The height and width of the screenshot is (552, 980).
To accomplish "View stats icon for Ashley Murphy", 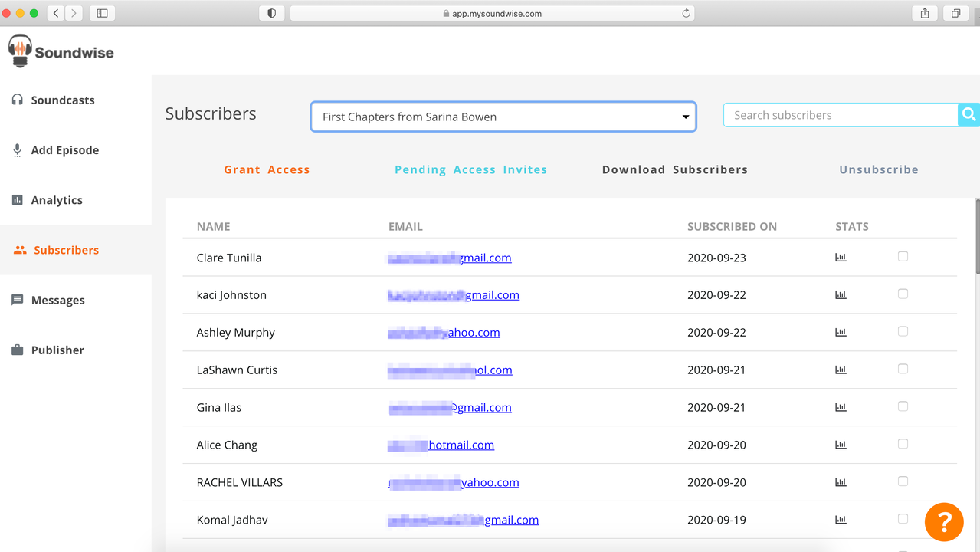I will coord(841,333).
